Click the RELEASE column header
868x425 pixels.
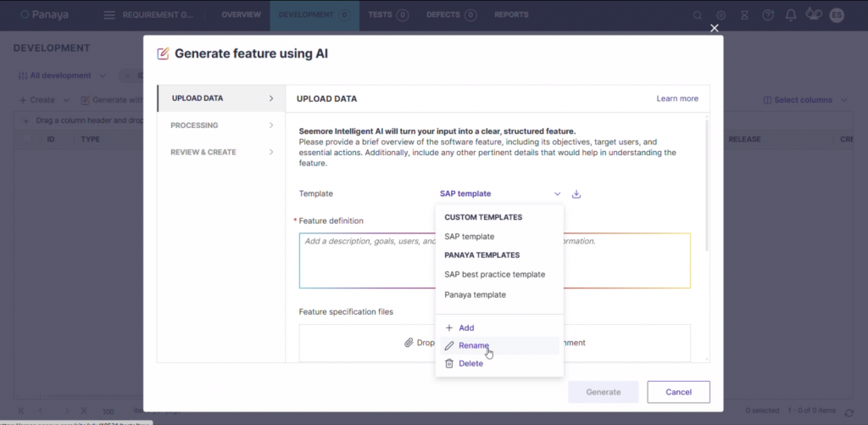744,139
